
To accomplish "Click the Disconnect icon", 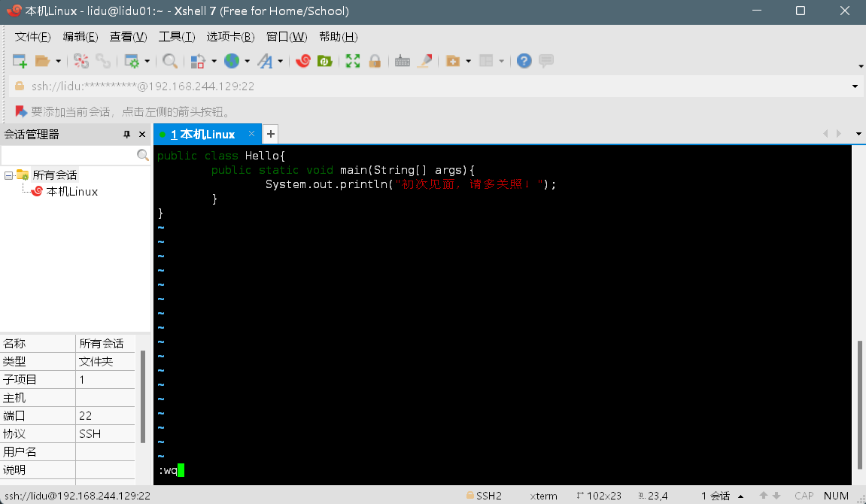I will (x=81, y=61).
